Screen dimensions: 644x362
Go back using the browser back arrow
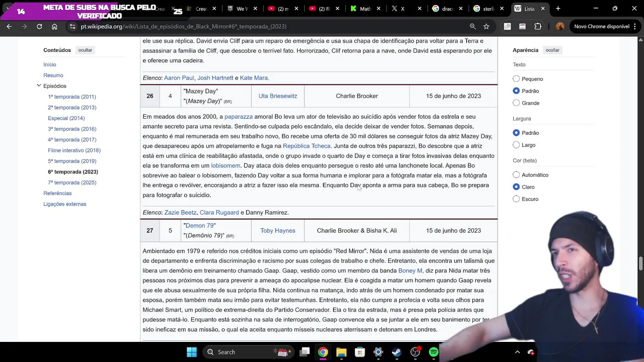[x=9, y=26]
